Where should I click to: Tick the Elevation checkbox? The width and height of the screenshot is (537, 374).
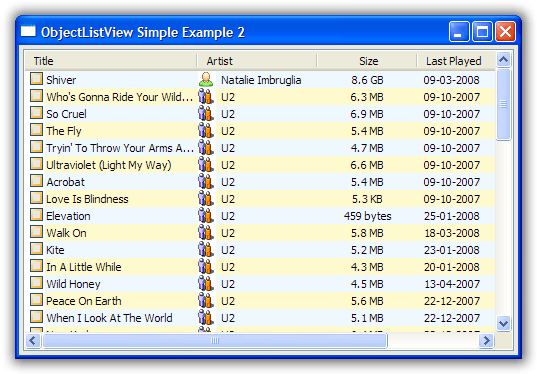[x=36, y=214]
